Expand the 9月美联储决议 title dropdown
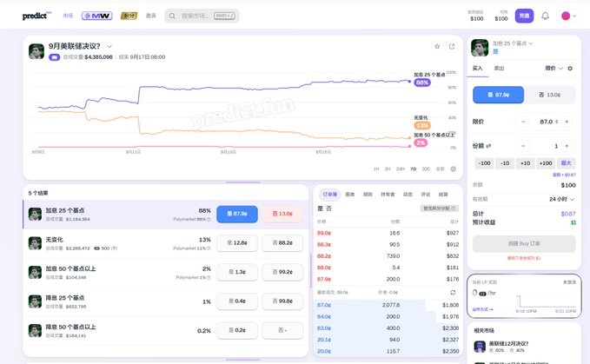 109,47
